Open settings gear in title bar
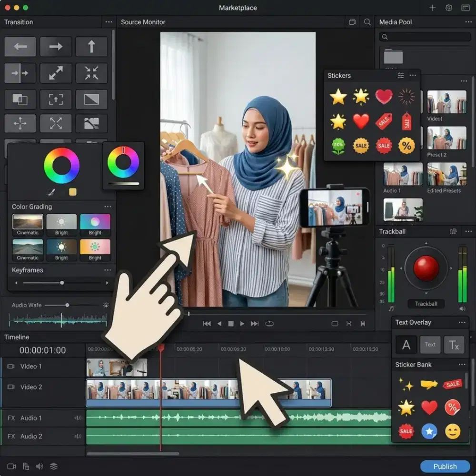Screen dimensions: 476x476 tap(449, 8)
